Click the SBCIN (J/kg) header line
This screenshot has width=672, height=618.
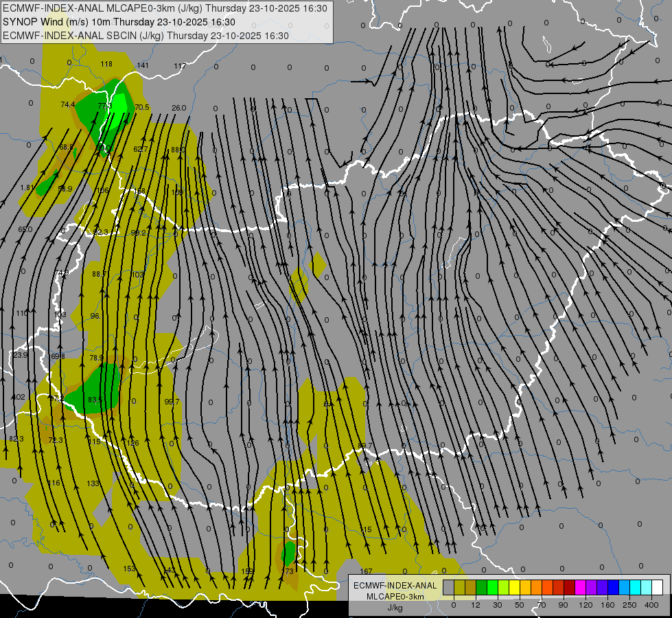point(146,36)
